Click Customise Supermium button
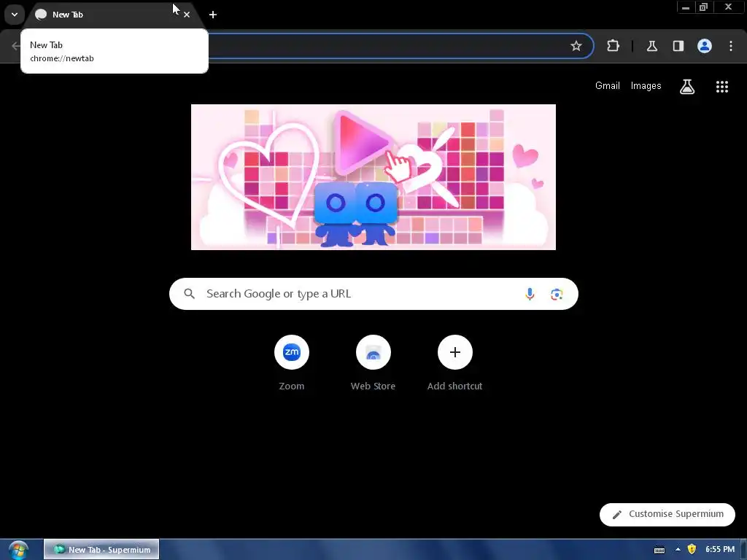The width and height of the screenshot is (747, 560). coord(667,514)
